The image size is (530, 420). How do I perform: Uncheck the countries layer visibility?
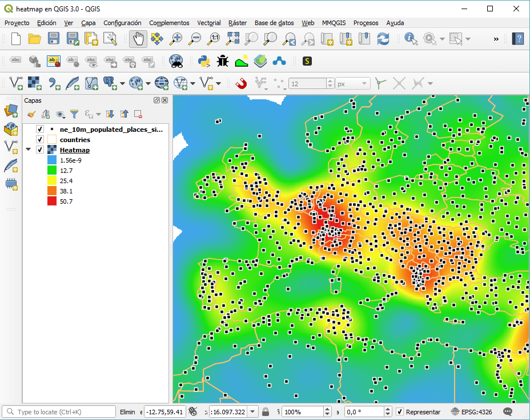pyautogui.click(x=39, y=139)
